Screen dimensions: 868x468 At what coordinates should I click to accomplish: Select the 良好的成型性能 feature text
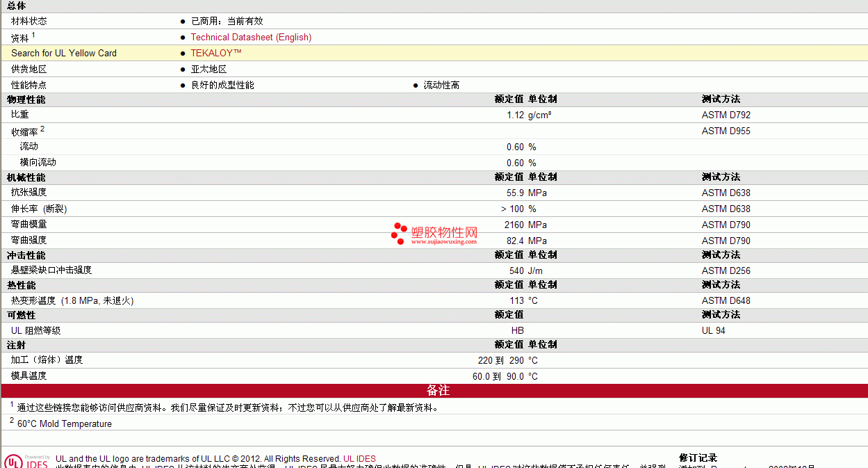pyautogui.click(x=222, y=86)
